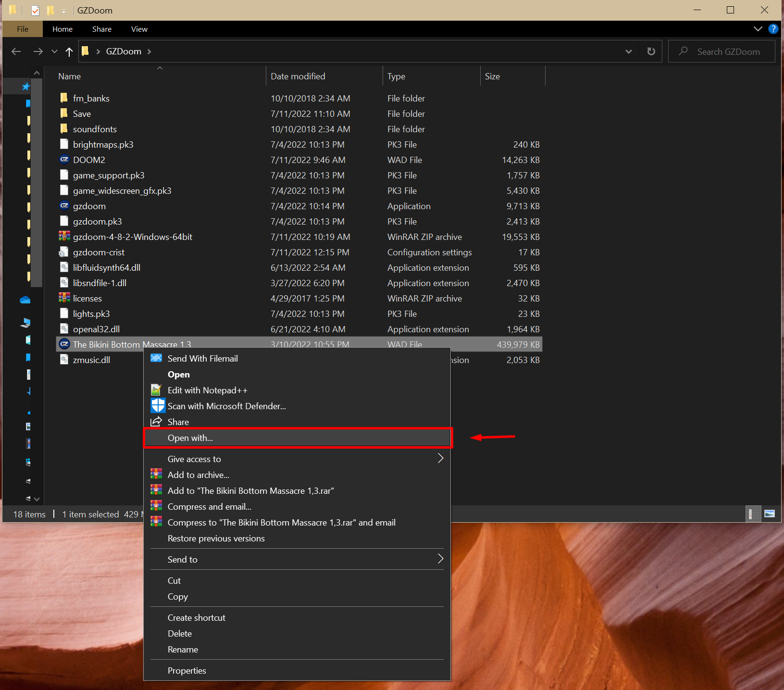Click the Quick access star icon
This screenshot has width=784, height=690.
pyautogui.click(x=25, y=87)
